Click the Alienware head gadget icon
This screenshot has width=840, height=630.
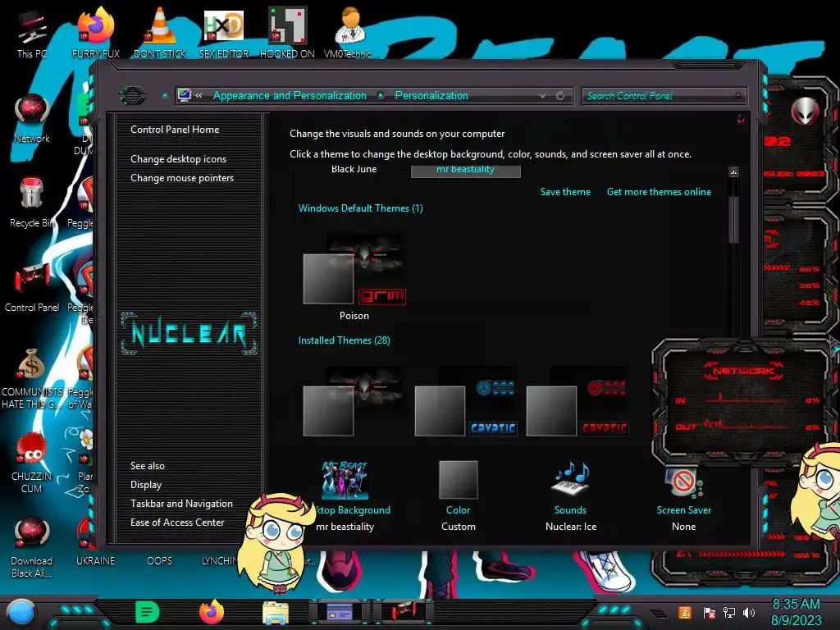(806, 112)
